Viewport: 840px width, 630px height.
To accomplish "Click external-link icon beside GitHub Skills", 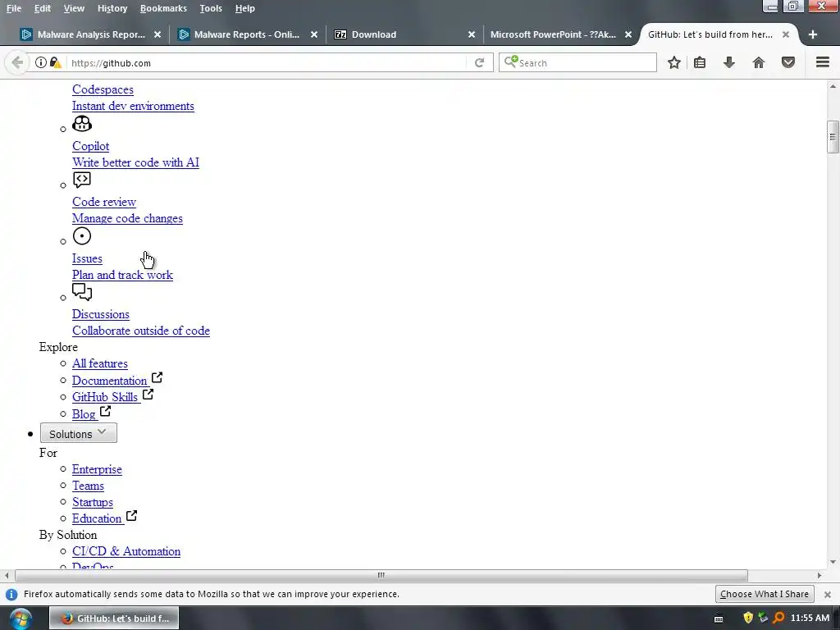I will 148,395.
